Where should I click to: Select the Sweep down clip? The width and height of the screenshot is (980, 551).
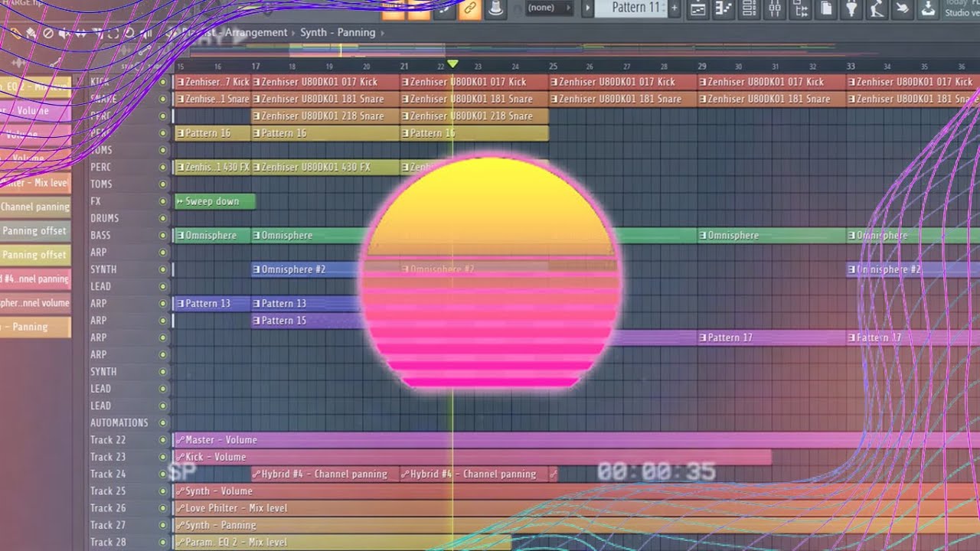[214, 201]
